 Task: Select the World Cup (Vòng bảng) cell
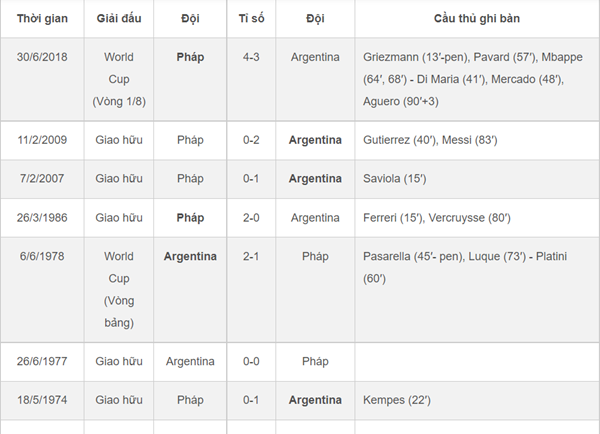[118, 289]
